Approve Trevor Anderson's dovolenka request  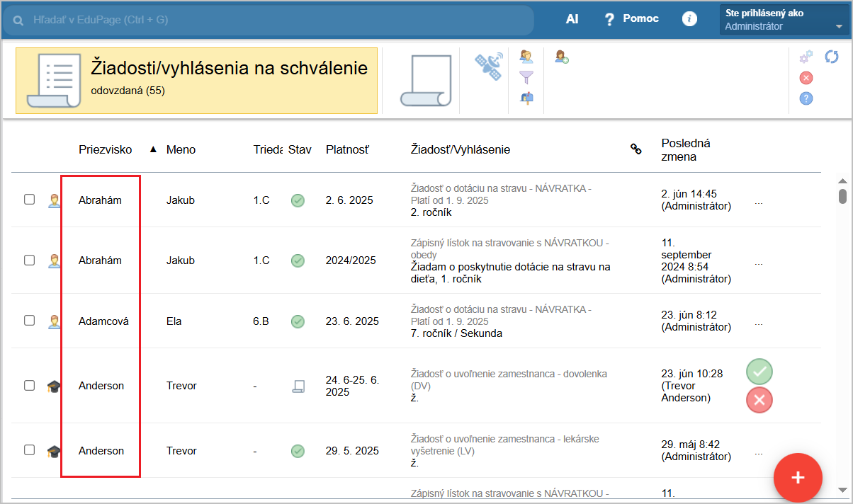point(759,372)
